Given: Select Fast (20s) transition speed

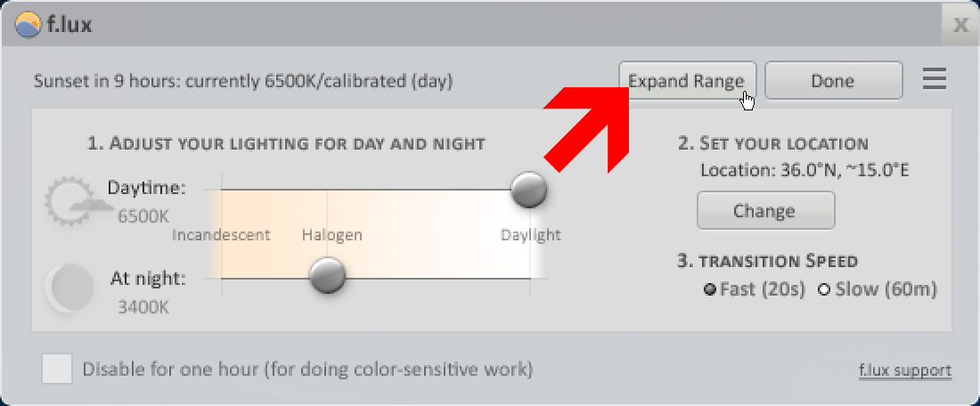Looking at the screenshot, I should 755,290.
